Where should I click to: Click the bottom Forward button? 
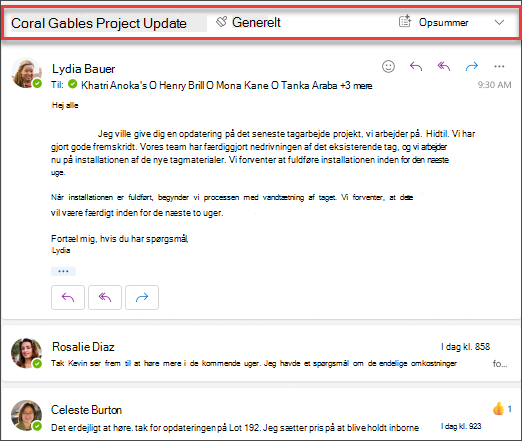[x=142, y=297]
